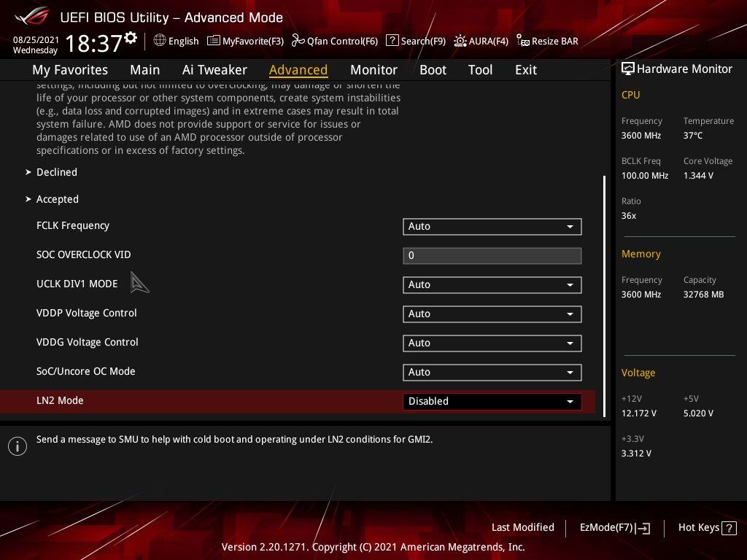Switch to My Favorites tab
The height and width of the screenshot is (560, 747).
coord(70,69)
